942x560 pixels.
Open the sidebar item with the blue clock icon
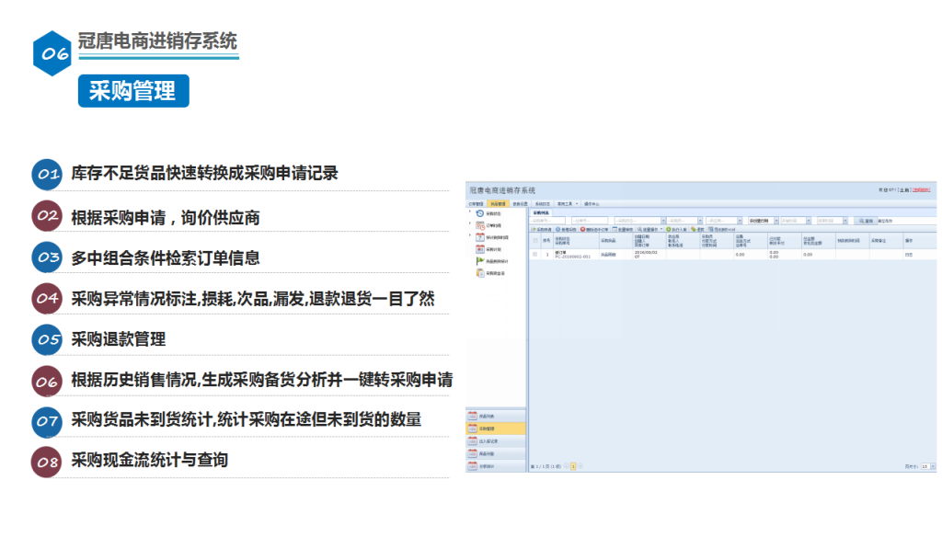tap(479, 212)
